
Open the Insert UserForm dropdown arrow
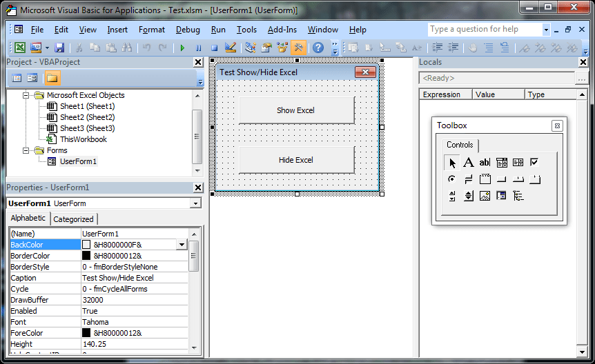click(47, 48)
